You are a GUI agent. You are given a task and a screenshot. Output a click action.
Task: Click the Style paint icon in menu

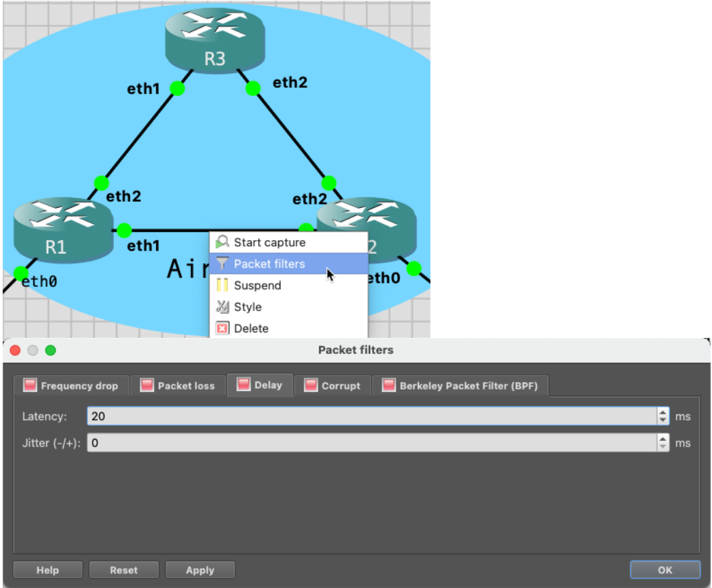(x=223, y=307)
